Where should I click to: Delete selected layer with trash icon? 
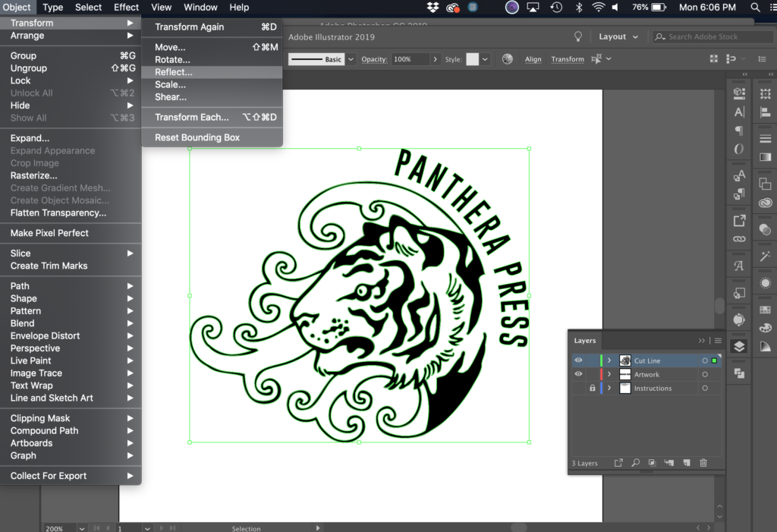tap(703, 463)
